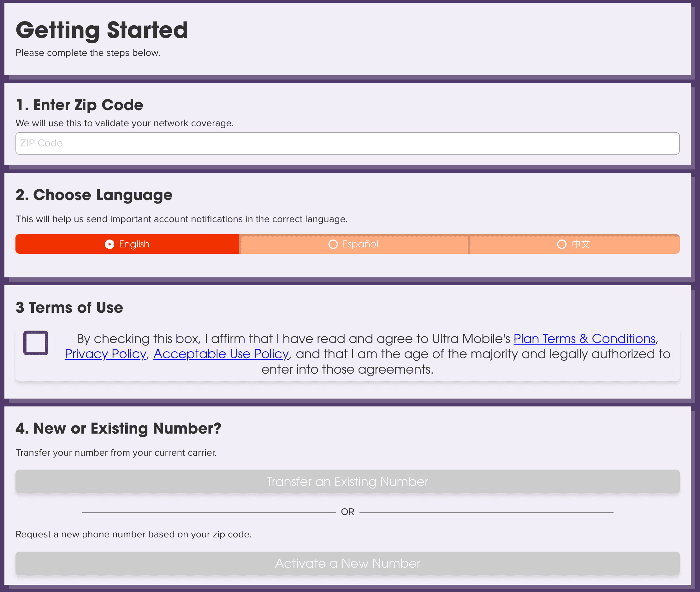
Task: Select the English language option
Action: tap(127, 244)
